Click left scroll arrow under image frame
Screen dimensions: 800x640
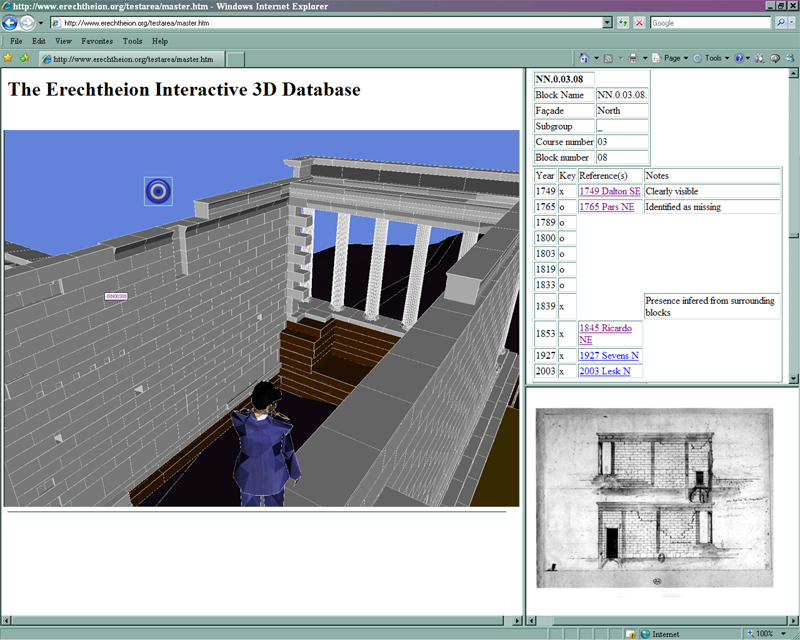(531, 621)
